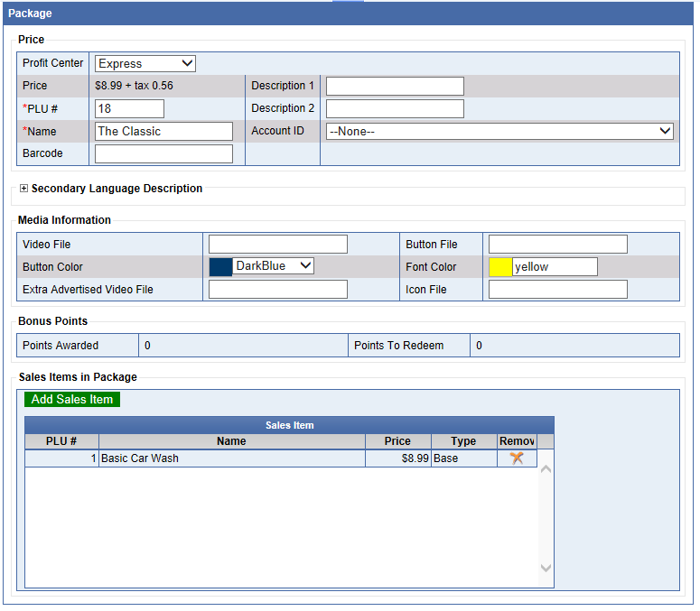Click the Extra Advertised Video File field
This screenshot has height=611, width=700.
[x=277, y=290]
